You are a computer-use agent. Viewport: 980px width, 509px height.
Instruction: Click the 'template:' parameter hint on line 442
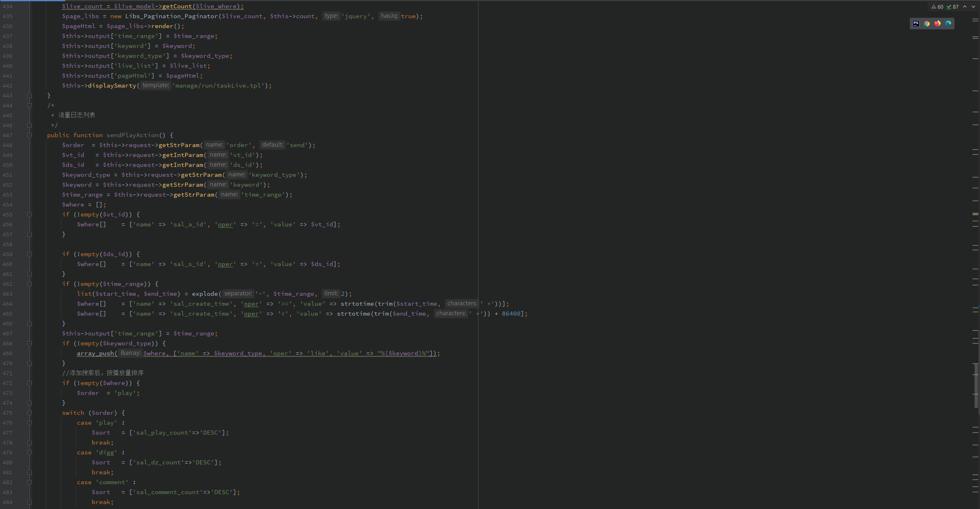(x=156, y=86)
